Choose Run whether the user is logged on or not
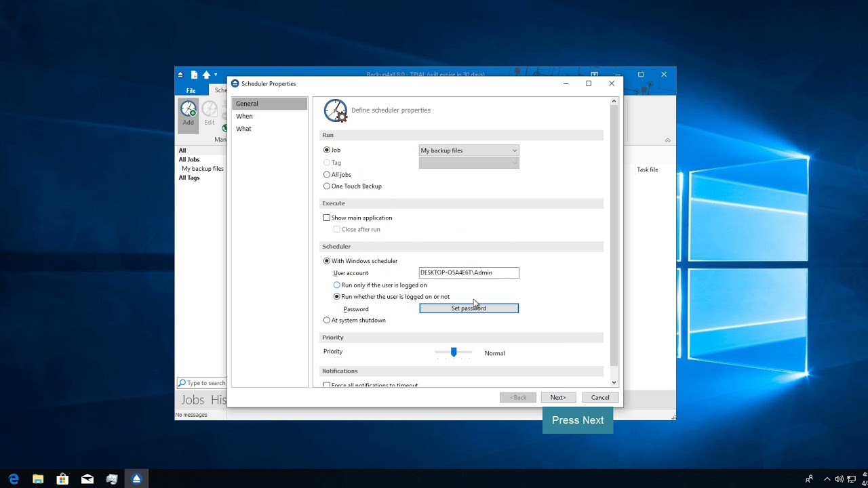The image size is (868, 488). coord(337,296)
